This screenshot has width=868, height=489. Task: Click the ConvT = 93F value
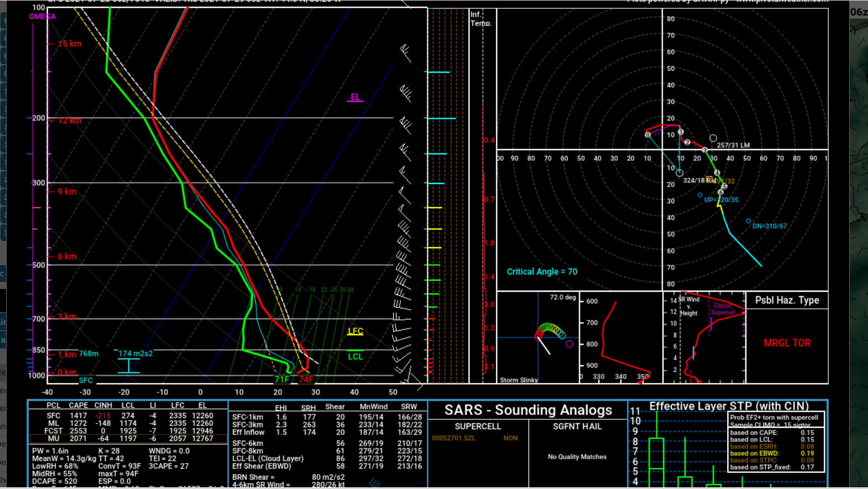click(120, 466)
